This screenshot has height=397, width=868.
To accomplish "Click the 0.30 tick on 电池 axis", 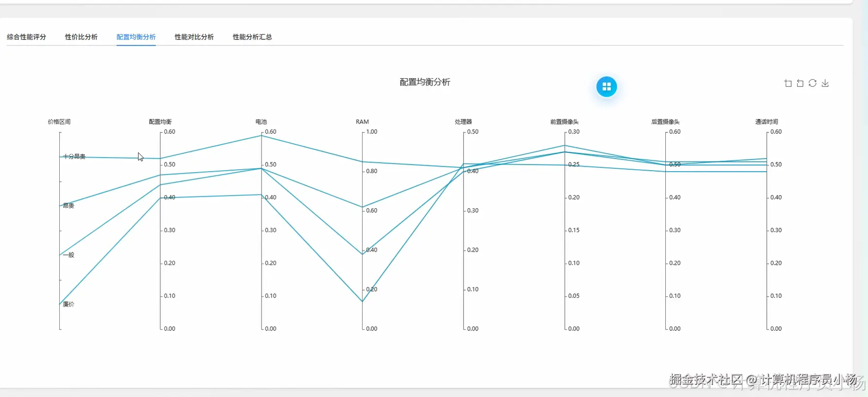I will (271, 230).
